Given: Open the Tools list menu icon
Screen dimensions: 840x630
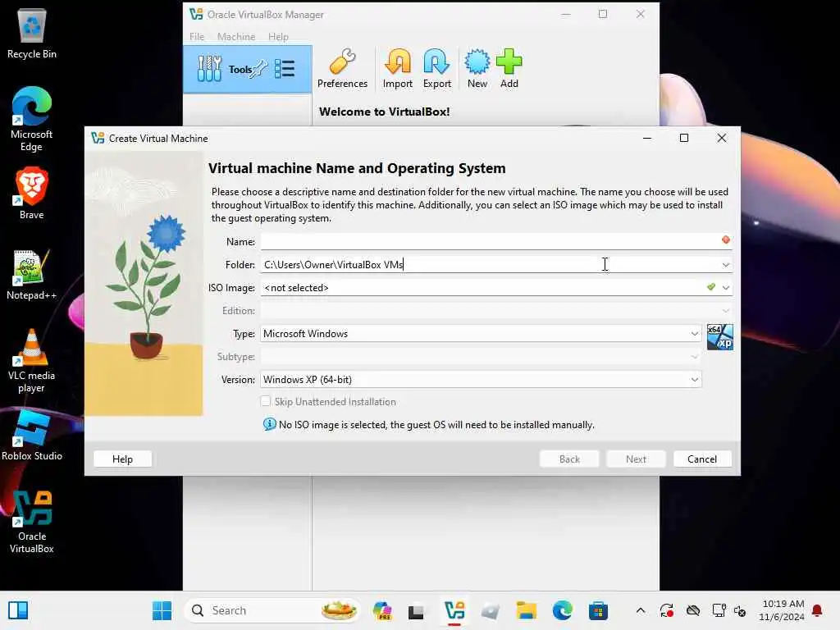Looking at the screenshot, I should click(285, 69).
